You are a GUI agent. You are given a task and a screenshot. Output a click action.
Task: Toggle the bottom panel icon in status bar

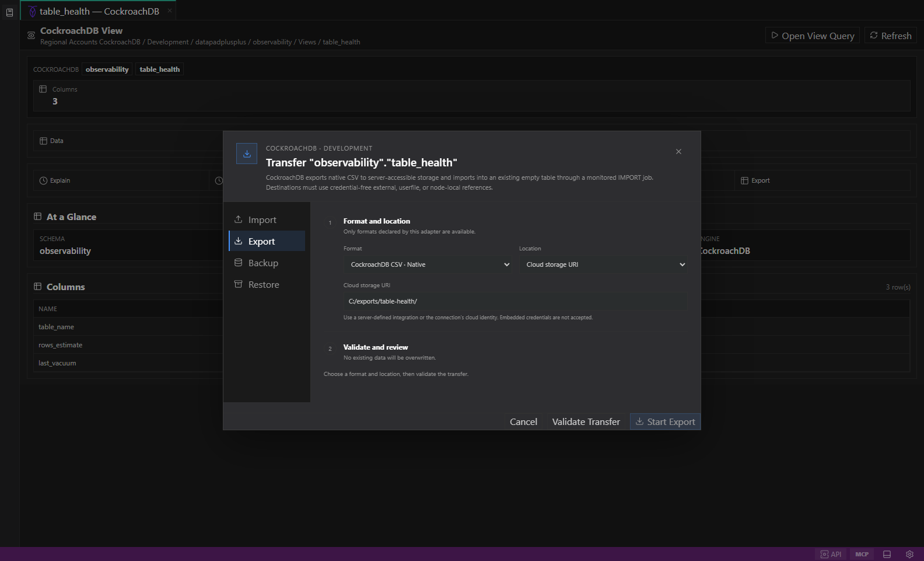[887, 554]
